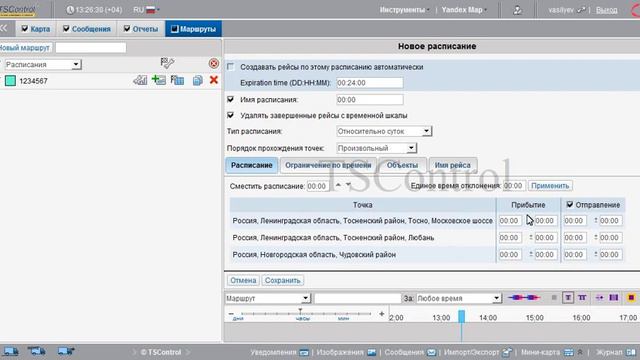The height and width of the screenshot is (360, 640).
Task: Shift schedule up with up arrow
Action: (x=338, y=185)
